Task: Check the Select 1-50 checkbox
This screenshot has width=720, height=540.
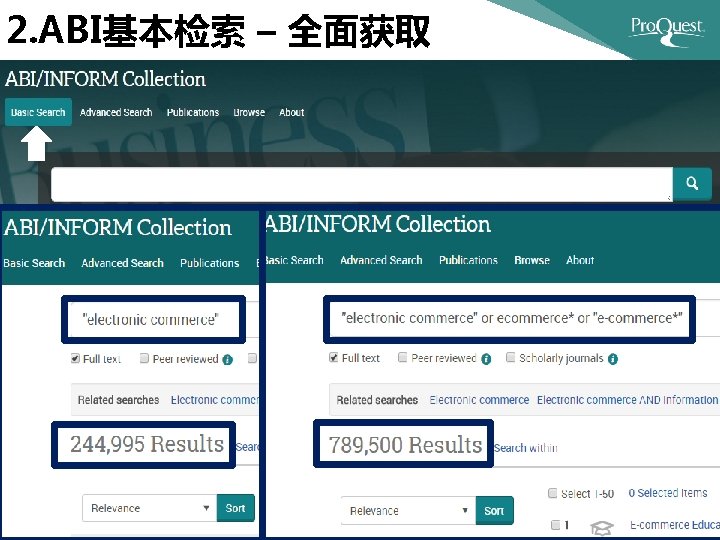Action: pyautogui.click(x=552, y=493)
